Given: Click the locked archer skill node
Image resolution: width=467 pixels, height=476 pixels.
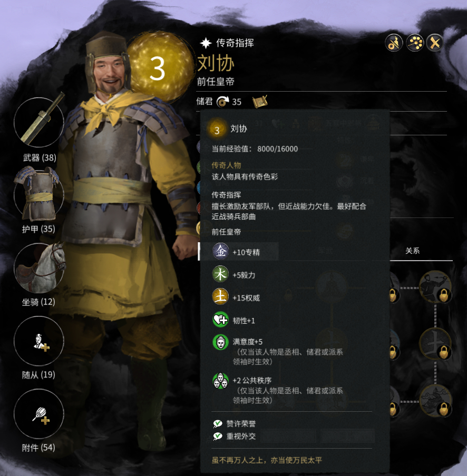Looking at the screenshot, I should point(435,287).
